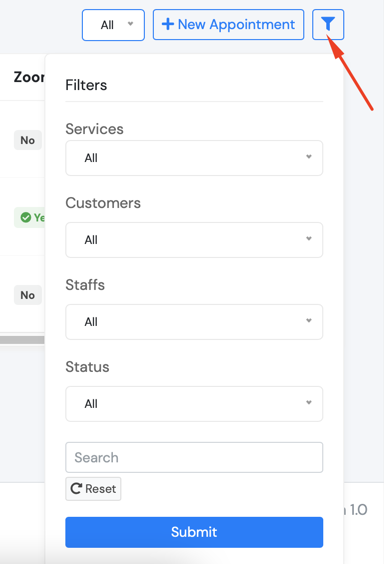Open the Staffs filter dropdown
The height and width of the screenshot is (564, 384).
[x=194, y=322]
